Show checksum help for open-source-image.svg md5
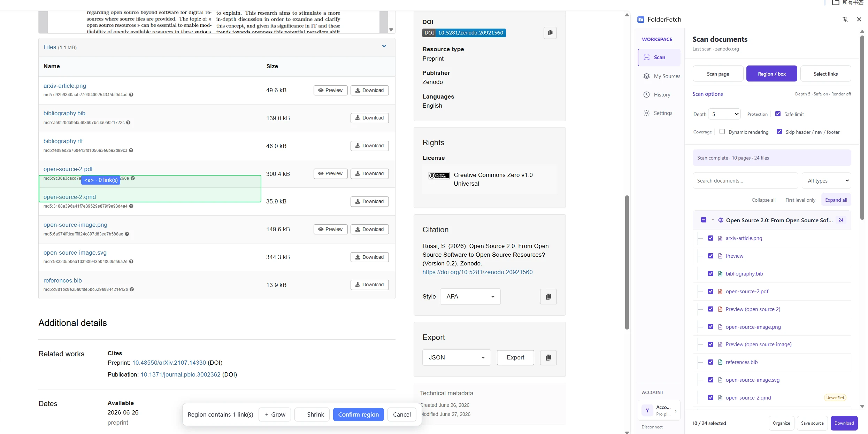868x434 pixels. pos(131,262)
